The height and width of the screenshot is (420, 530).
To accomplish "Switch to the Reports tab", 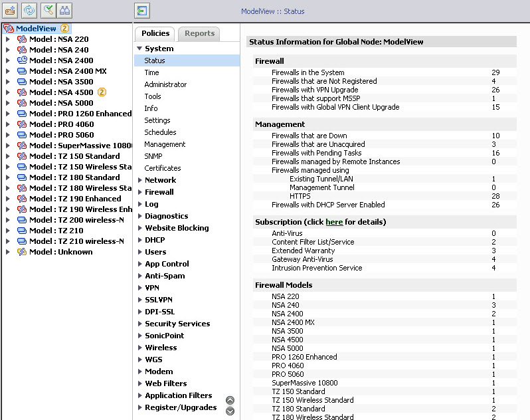I will (199, 33).
